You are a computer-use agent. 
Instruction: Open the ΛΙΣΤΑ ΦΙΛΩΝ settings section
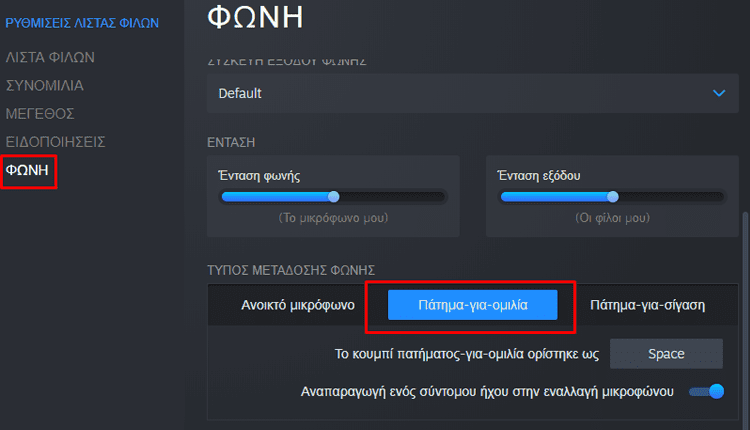[x=50, y=57]
